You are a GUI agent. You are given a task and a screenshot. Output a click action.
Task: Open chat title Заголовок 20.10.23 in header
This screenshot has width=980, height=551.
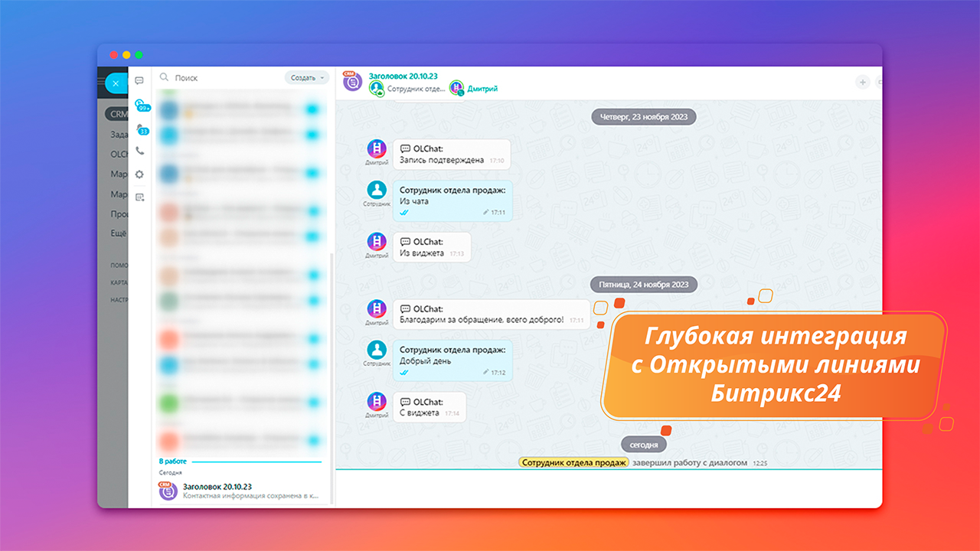pyautogui.click(x=403, y=77)
